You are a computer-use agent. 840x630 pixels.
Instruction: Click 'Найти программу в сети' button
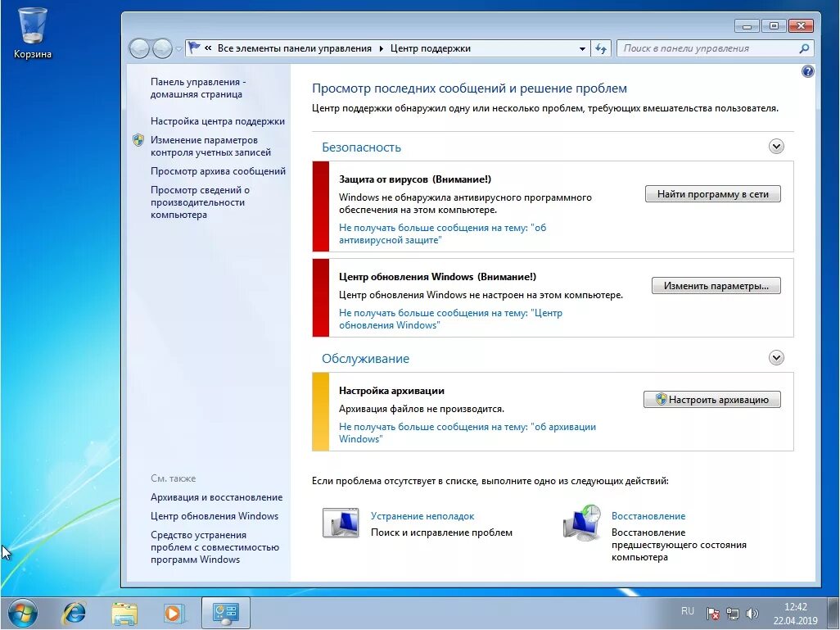coord(712,194)
